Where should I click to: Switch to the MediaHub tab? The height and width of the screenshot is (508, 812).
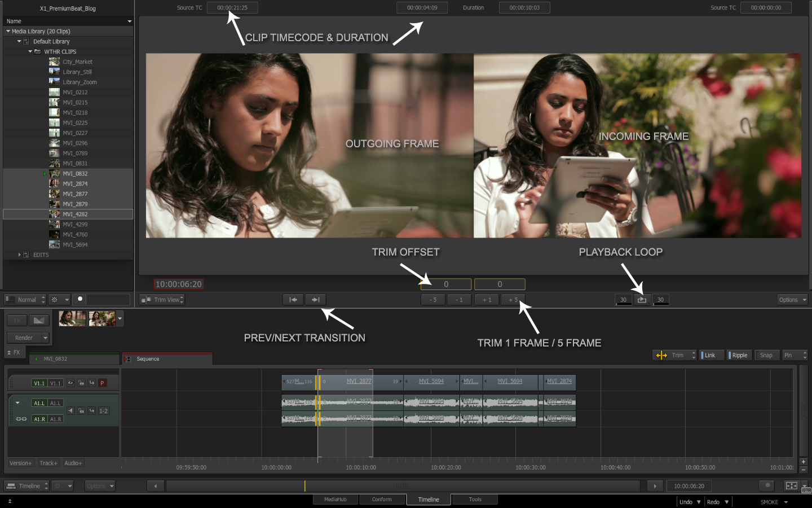pyautogui.click(x=336, y=500)
